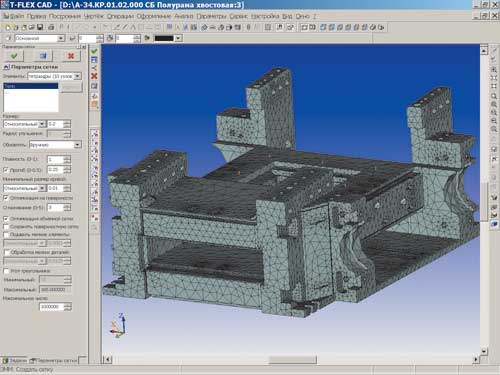The image size is (500, 375).
Task: Click the viewport's left scroll arrow
Action: tap(107, 360)
